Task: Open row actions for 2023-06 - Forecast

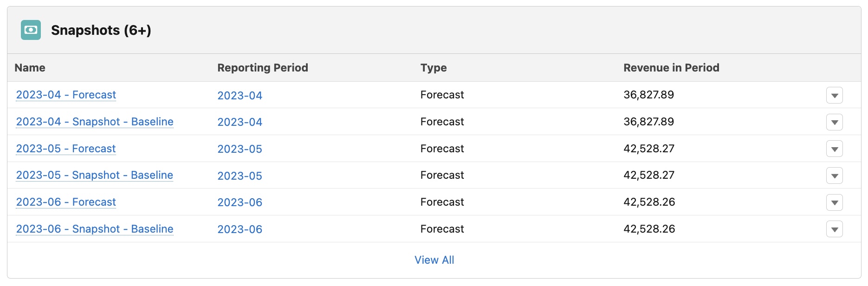Action: click(x=835, y=202)
